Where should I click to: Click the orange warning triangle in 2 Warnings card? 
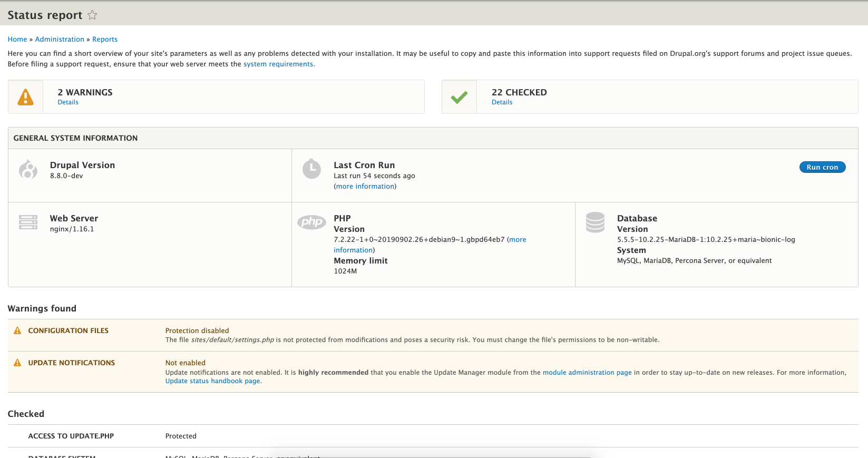point(25,97)
